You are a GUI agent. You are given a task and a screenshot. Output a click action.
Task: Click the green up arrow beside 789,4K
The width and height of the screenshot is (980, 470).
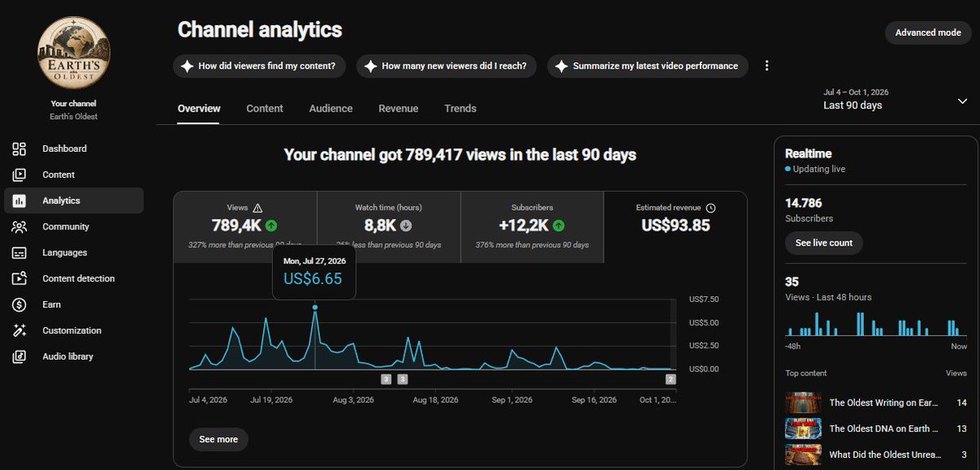pos(271,226)
